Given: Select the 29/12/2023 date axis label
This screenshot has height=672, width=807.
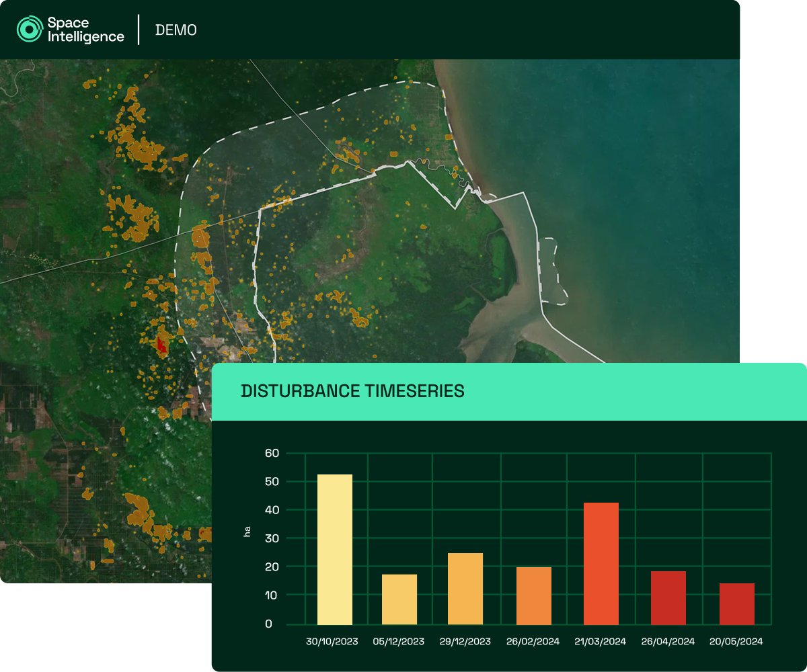Looking at the screenshot, I should coord(465,642).
